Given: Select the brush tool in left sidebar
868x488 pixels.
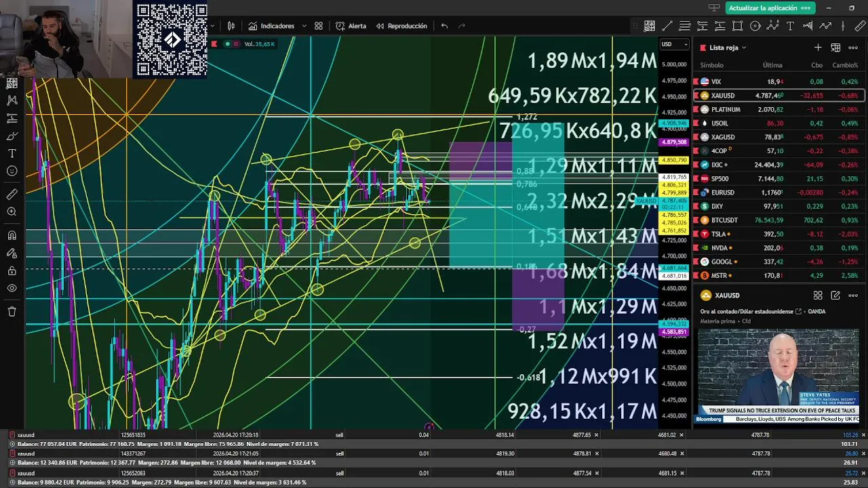Looking at the screenshot, I should pos(12,136).
